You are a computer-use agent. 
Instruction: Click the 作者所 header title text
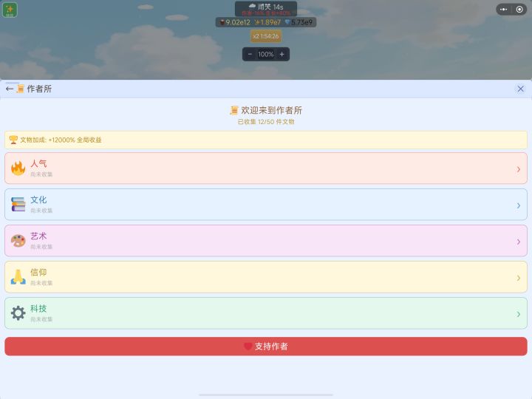39,89
